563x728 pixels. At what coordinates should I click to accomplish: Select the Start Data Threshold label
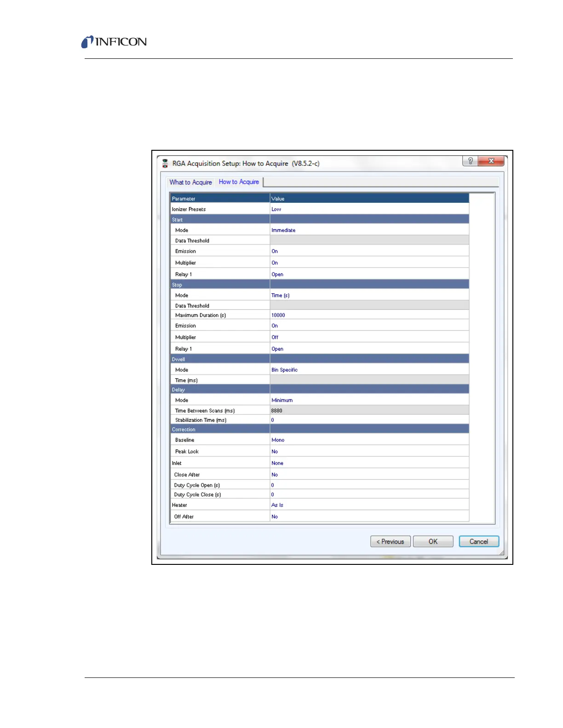click(x=192, y=240)
